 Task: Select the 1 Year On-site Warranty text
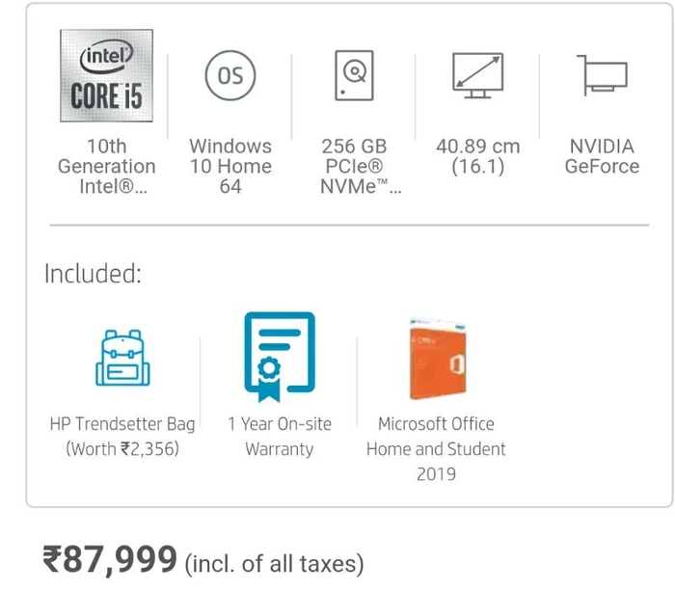coord(280,437)
